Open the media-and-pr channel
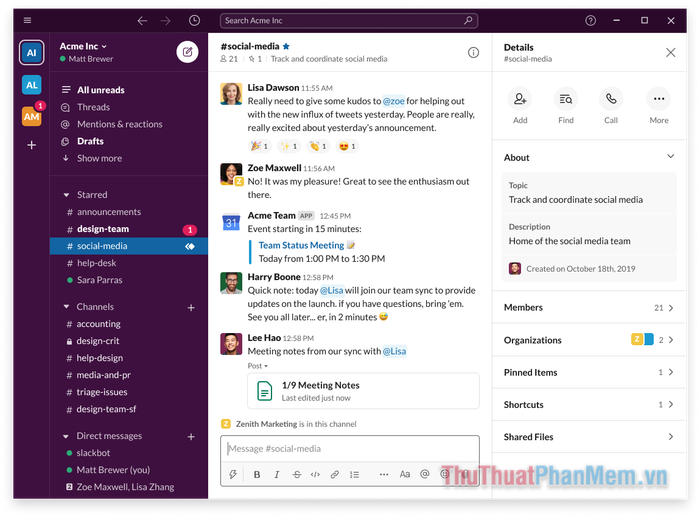Screen dimensions: 700x517 pyautogui.click(x=103, y=375)
